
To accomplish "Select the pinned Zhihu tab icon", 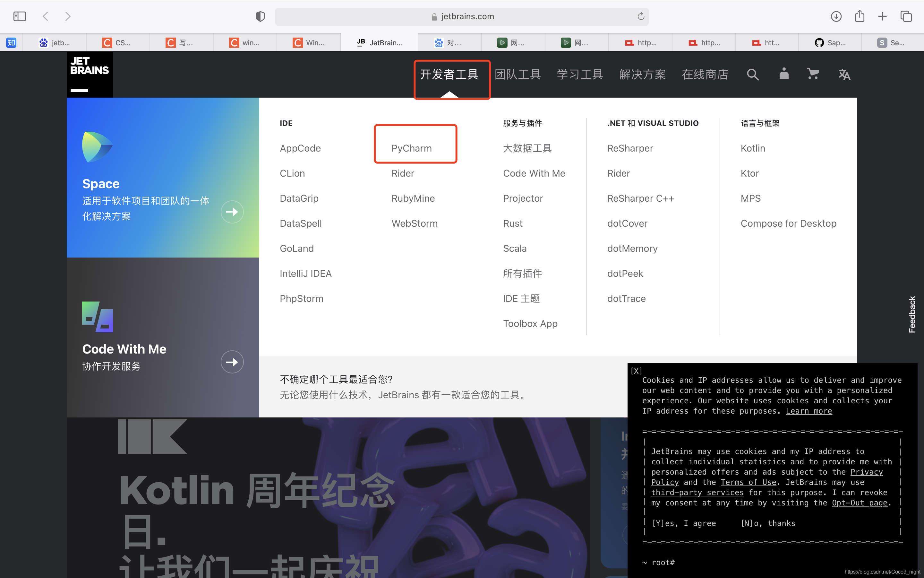I will click(11, 42).
